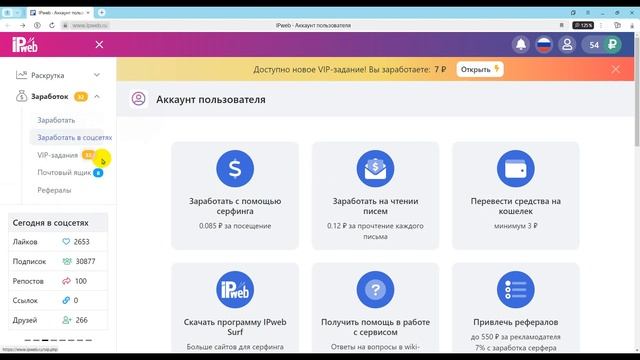Image resolution: width=640 pixels, height=360 pixels.
Task: Click the wallet transfer icon
Action: (516, 169)
